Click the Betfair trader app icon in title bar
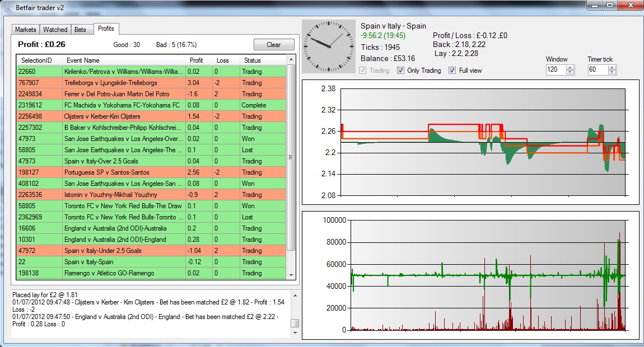This screenshot has width=644, height=347. [8, 8]
